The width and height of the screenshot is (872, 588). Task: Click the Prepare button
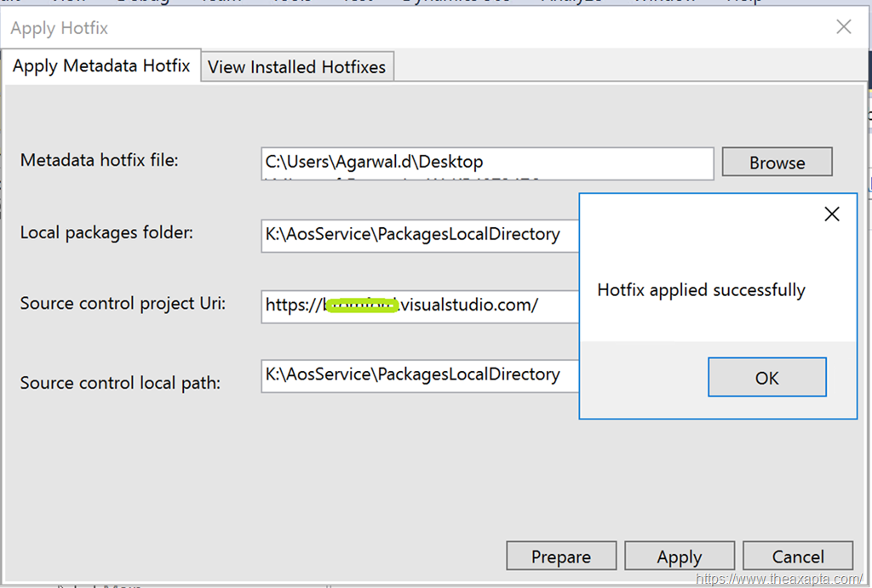tap(561, 556)
